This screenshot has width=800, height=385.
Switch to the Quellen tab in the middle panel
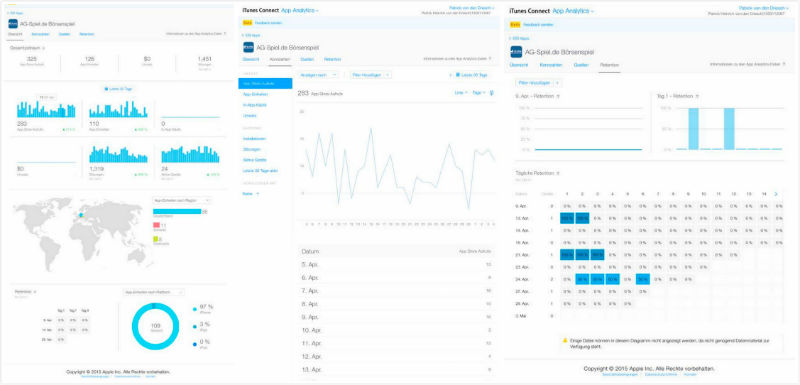[x=307, y=59]
